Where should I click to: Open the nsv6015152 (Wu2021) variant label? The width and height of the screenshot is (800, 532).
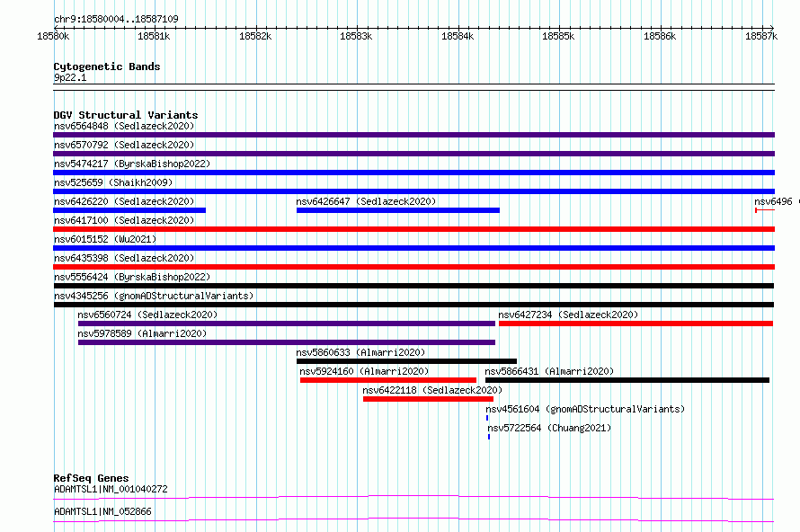[x=105, y=239]
